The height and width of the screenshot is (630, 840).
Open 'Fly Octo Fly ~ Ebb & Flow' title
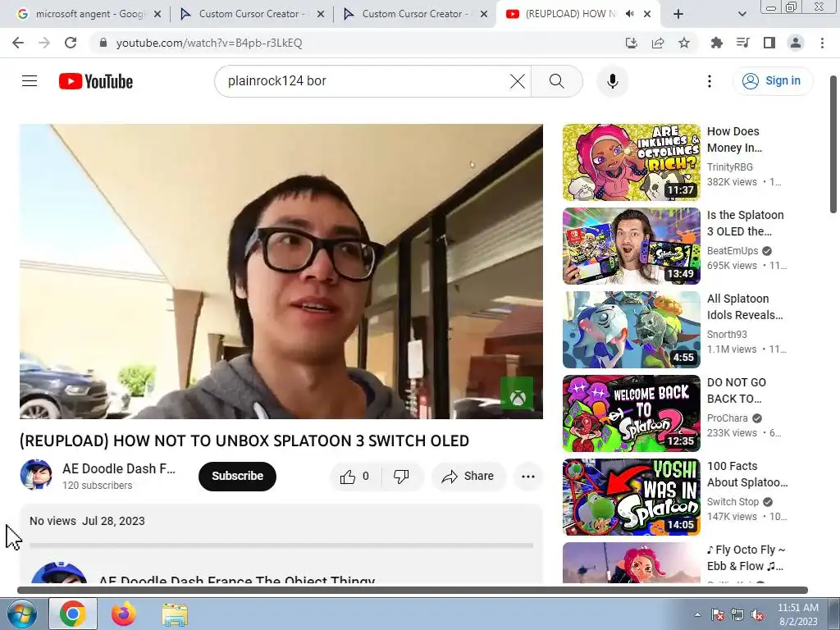746,558
